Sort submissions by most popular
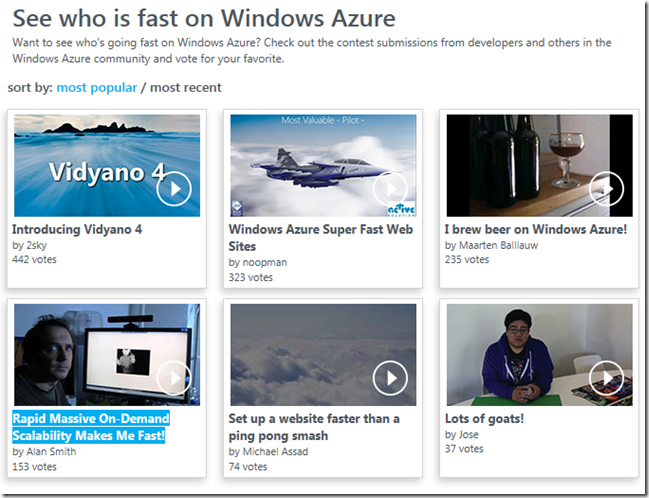The width and height of the screenshot is (649, 498). pyautogui.click(x=96, y=88)
